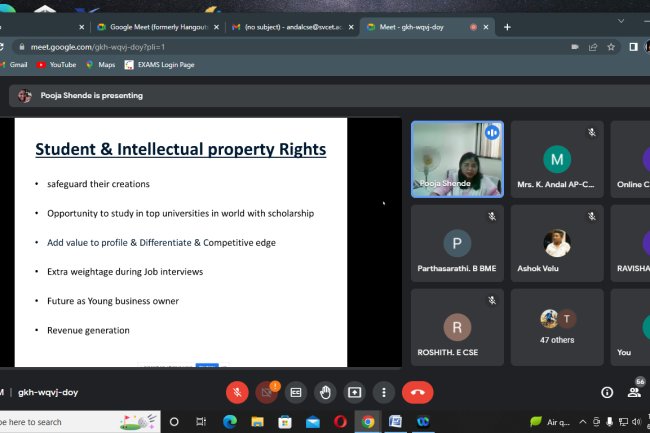Raise hand in the meeting
Viewport: 650px width, 433px height.
[325, 392]
